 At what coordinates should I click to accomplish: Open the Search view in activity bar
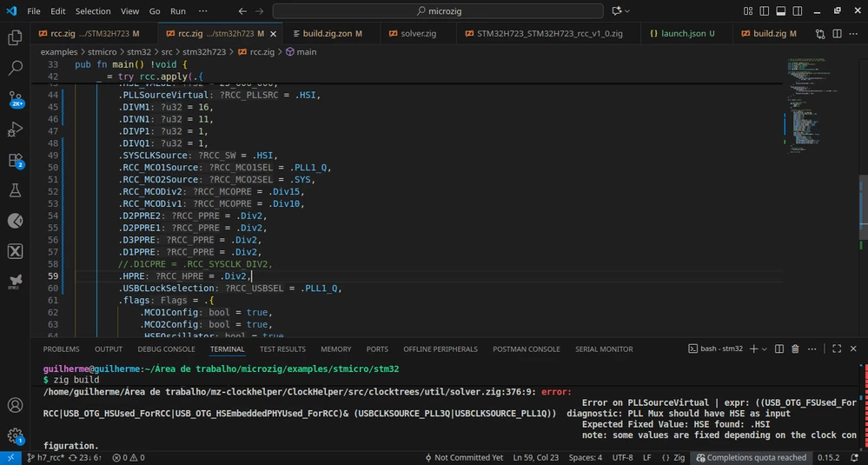[15, 69]
